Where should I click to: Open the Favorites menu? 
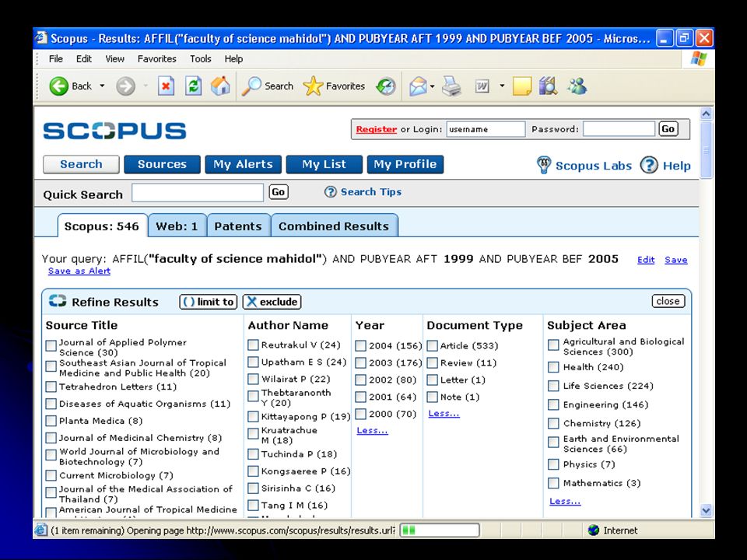(156, 59)
